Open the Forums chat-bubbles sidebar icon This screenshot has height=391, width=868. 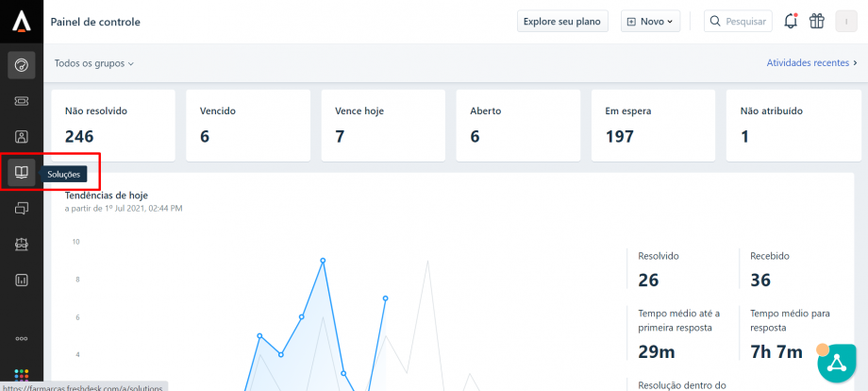tap(21, 209)
